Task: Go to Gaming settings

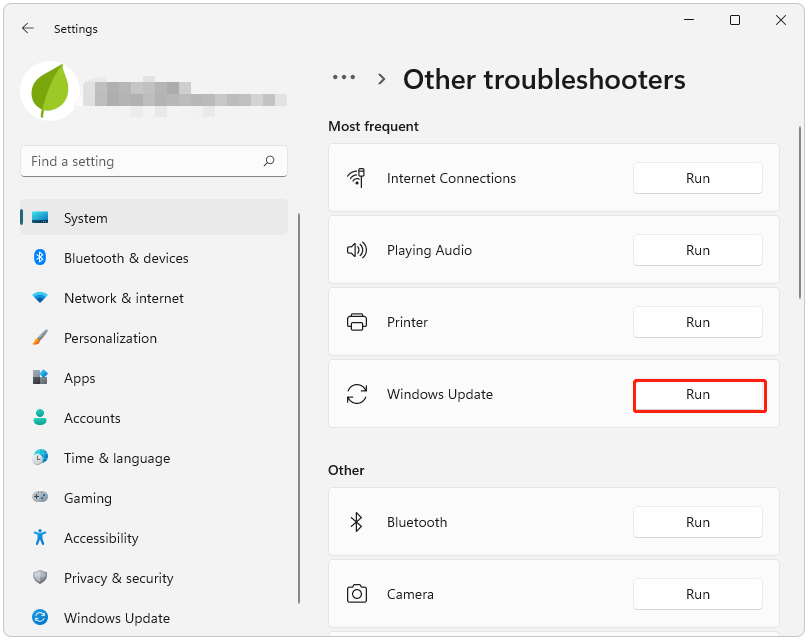Action: pyautogui.click(x=154, y=498)
